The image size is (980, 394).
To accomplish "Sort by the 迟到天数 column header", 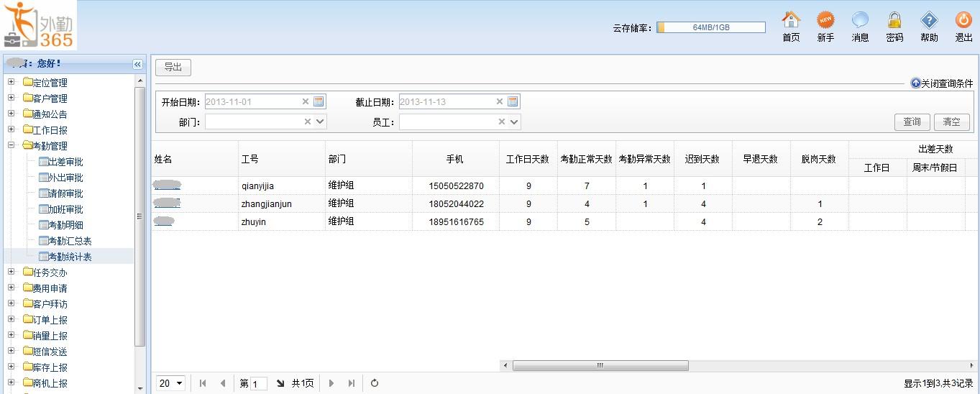I will pos(702,159).
